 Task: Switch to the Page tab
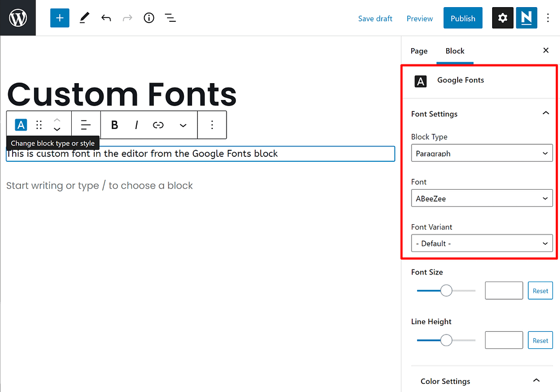(x=418, y=50)
